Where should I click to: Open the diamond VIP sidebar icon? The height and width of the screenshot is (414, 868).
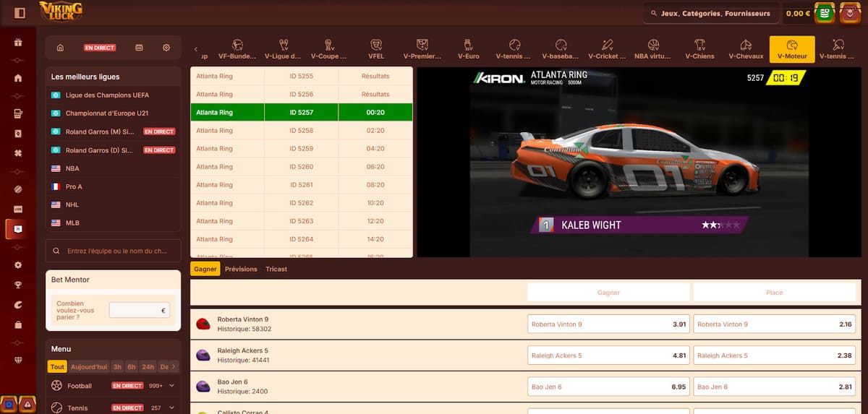tap(18, 360)
